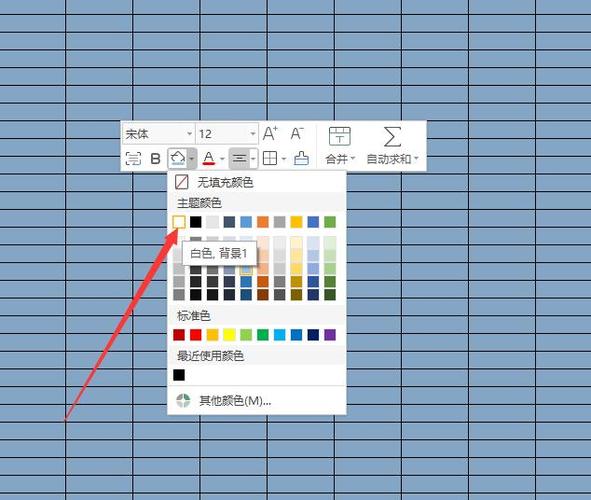Click the font color A icon
Screen dimensions: 591x500
tap(209, 159)
